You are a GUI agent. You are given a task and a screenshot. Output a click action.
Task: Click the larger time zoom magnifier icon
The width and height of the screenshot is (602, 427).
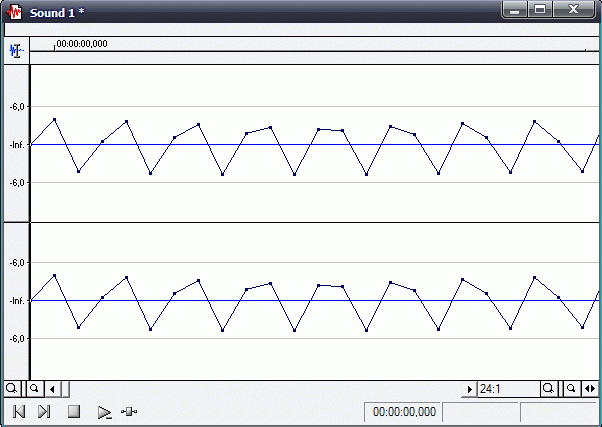549,388
